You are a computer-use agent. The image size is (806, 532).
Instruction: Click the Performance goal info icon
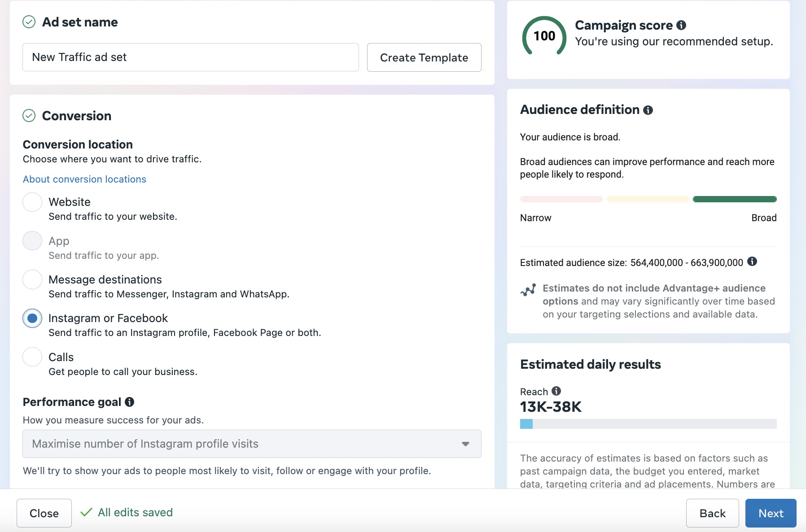pyautogui.click(x=130, y=402)
